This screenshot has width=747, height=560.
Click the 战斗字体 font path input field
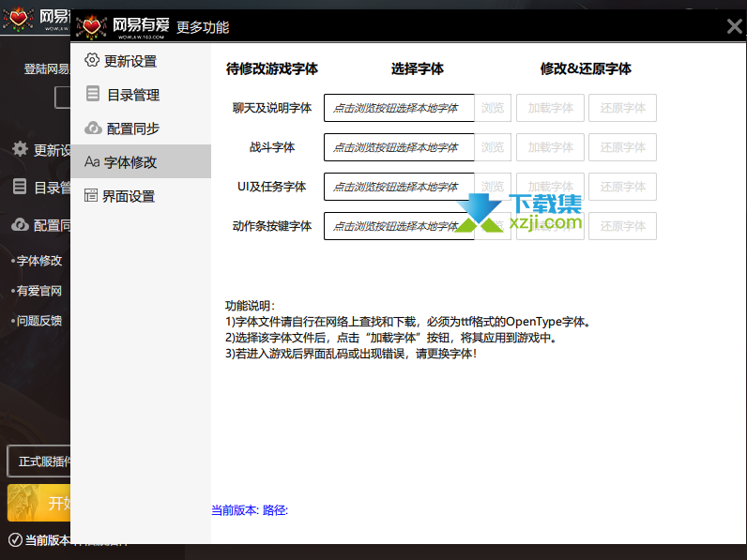[x=398, y=147]
